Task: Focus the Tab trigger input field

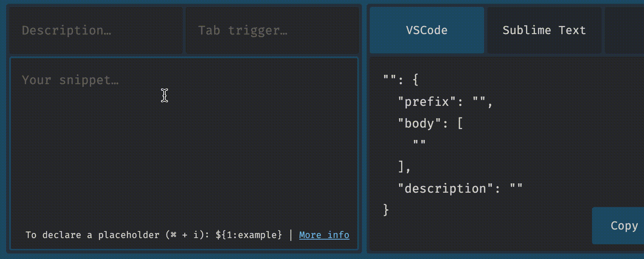Action: click(272, 30)
